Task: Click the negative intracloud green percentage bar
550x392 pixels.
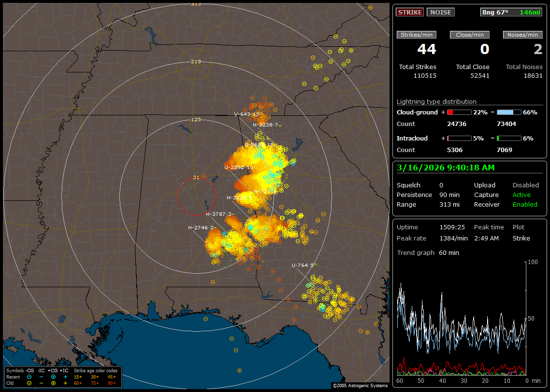Action: [508, 138]
